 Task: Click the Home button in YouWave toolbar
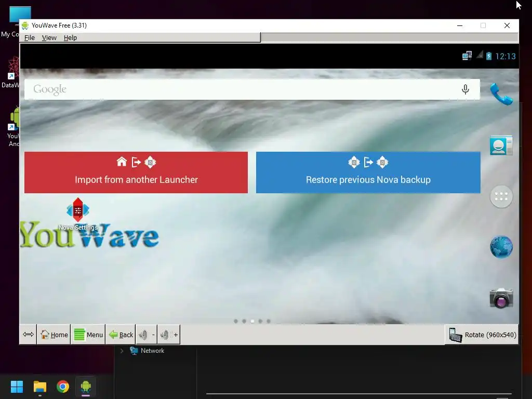[54, 335]
